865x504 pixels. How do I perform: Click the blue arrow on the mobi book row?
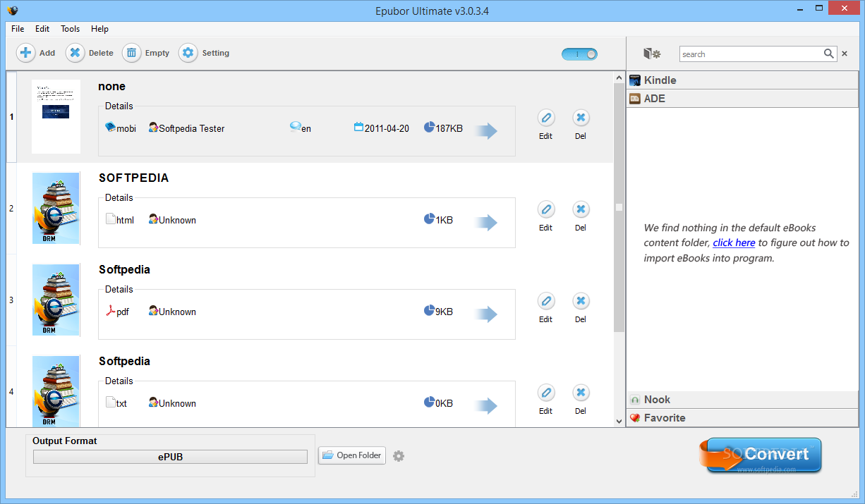486,131
